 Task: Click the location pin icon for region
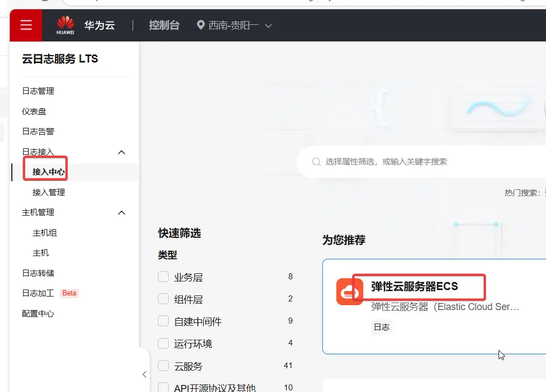tap(201, 25)
